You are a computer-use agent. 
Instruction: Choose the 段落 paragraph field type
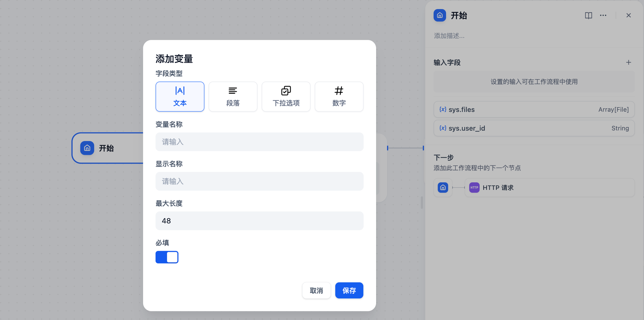[233, 96]
